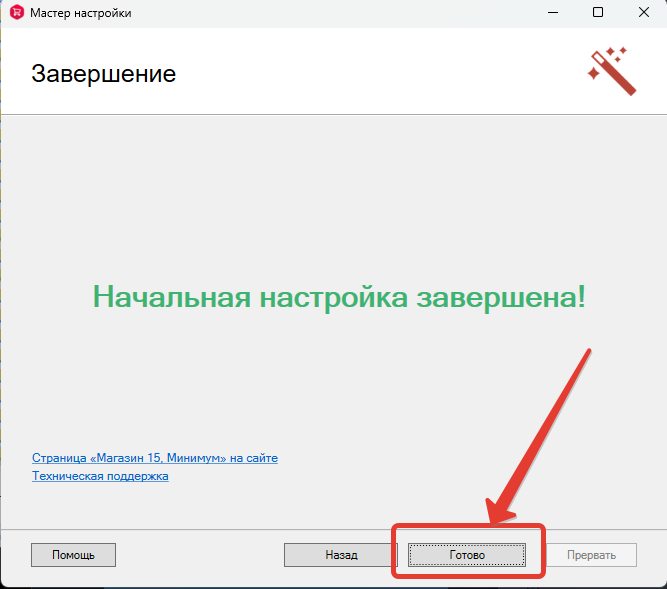This screenshot has height=589, width=667.
Task: Click the green Начальная настройка завершена! message
Action: [338, 296]
